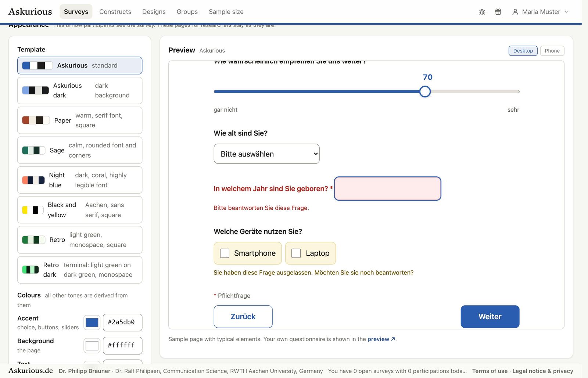Switch preview to Desktop
Image resolution: width=588 pixels, height=378 pixels.
523,51
